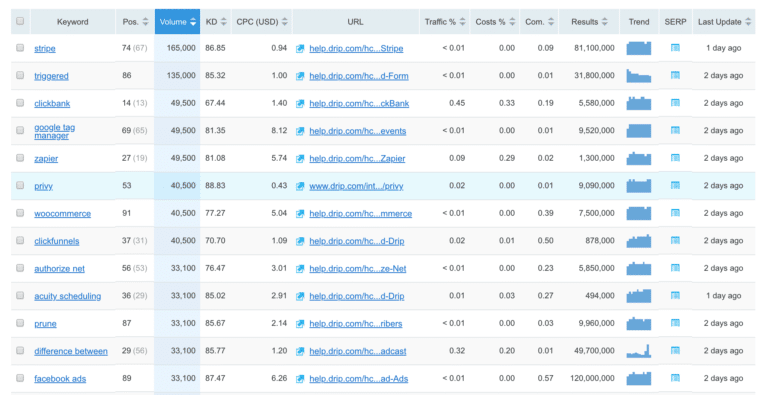Image resolution: width=768 pixels, height=395 pixels.
Task: Check the triggered row checkbox
Action: pos(20,75)
